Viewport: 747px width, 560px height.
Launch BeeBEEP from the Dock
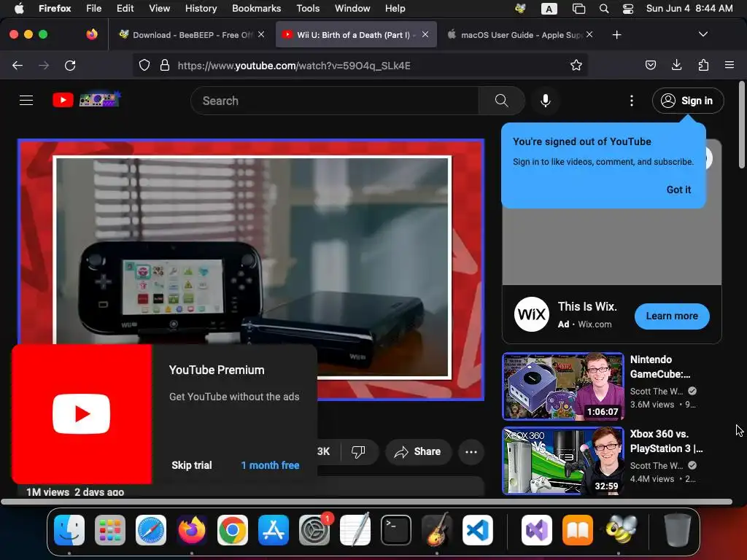tap(622, 530)
